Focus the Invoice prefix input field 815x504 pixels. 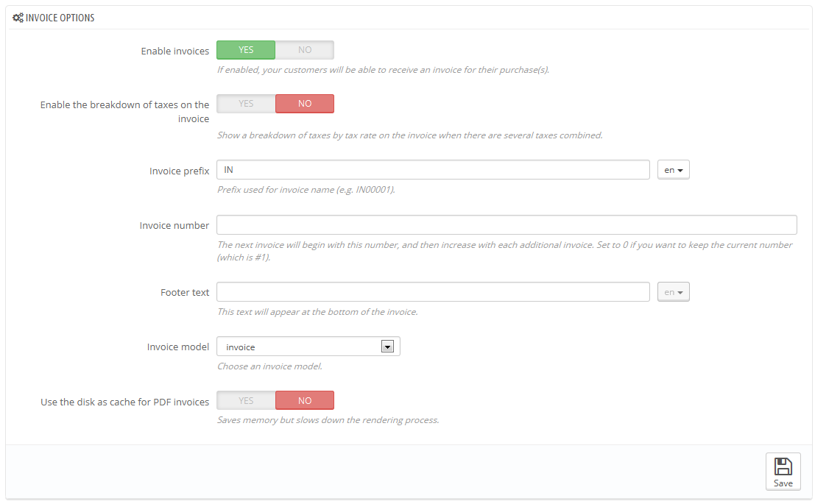(x=433, y=170)
